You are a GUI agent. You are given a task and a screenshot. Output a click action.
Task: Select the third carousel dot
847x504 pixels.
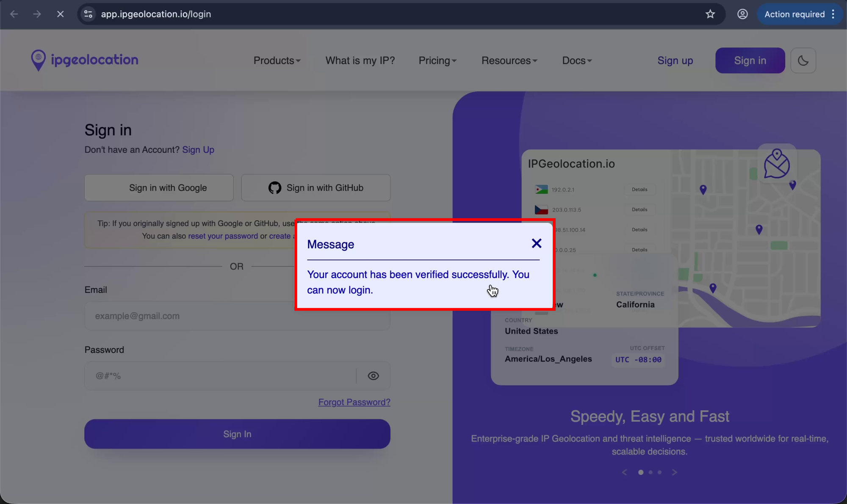659,472
